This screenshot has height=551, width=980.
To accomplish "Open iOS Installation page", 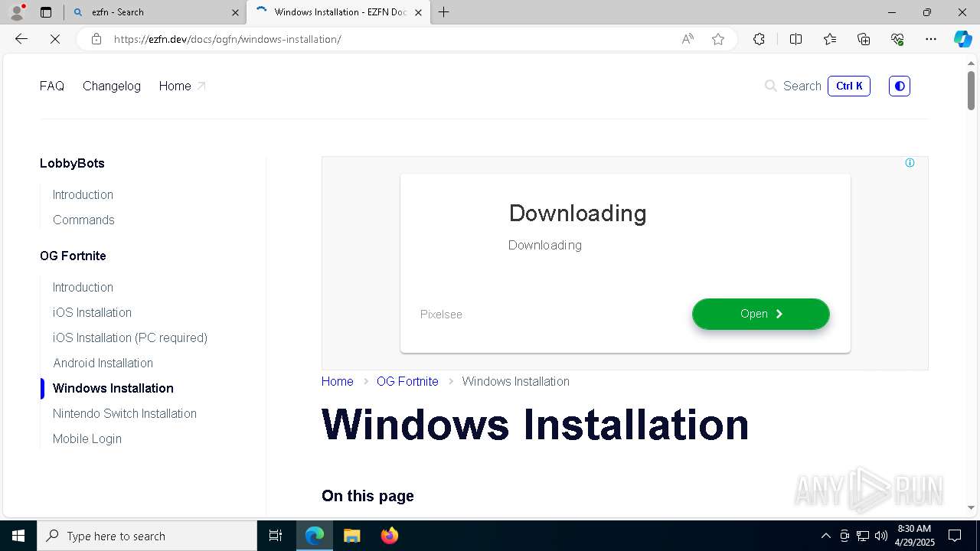I will tap(92, 312).
